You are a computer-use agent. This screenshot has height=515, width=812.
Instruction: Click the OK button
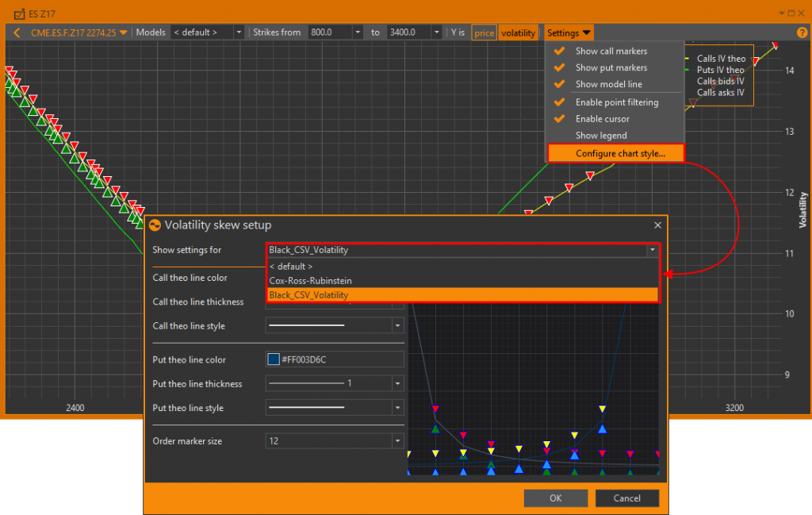pos(556,498)
